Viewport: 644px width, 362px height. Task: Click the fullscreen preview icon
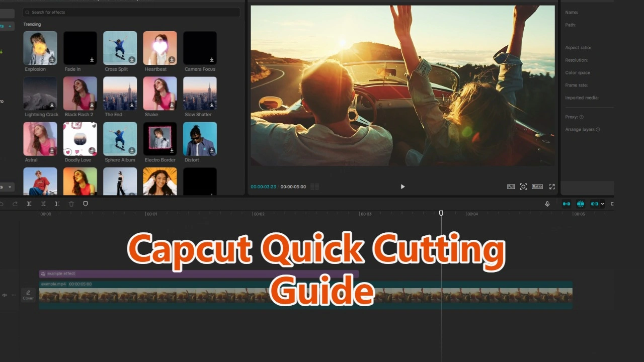[x=552, y=187]
